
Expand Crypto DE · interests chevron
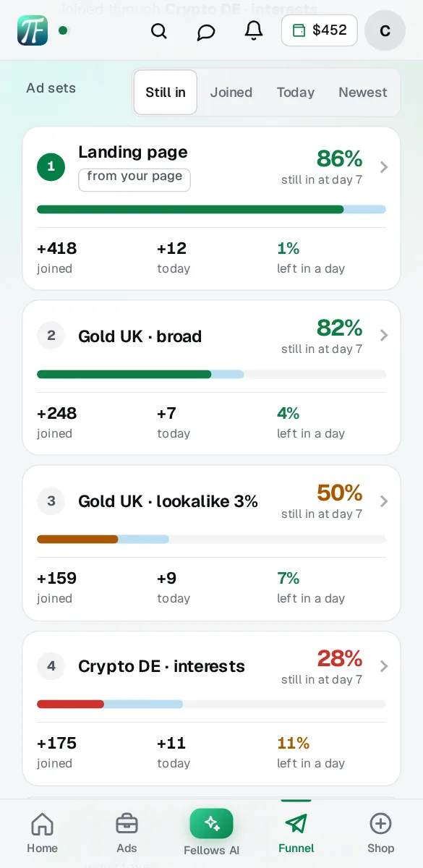pos(384,666)
